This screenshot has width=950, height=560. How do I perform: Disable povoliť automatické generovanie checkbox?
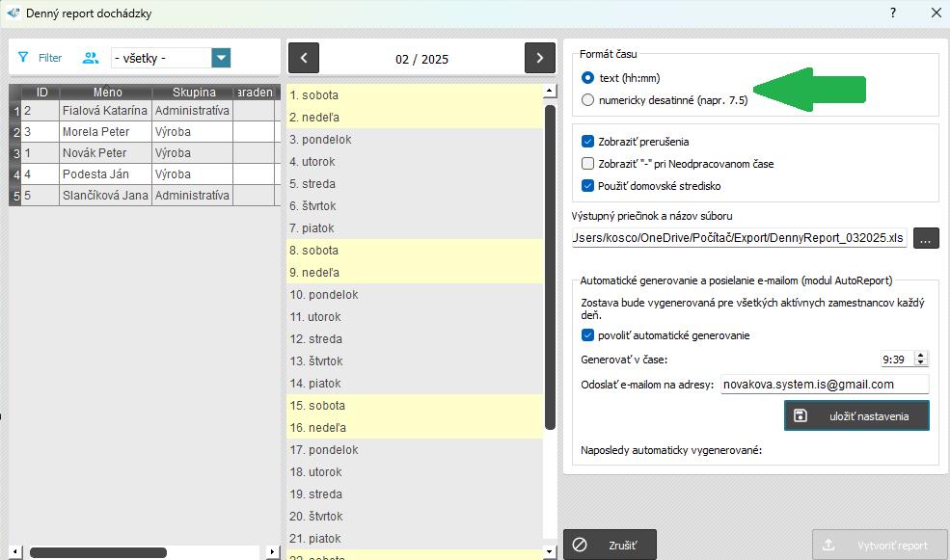588,335
